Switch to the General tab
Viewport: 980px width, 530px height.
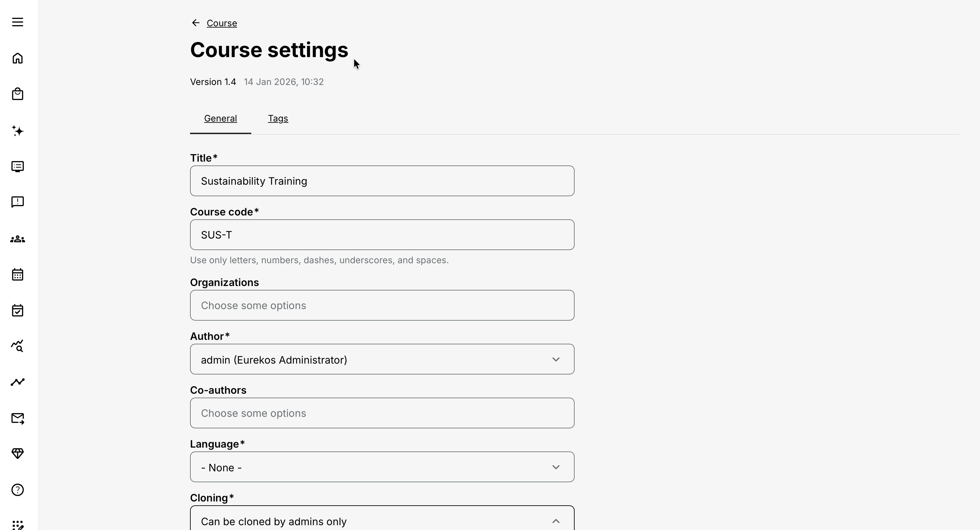[220, 118]
